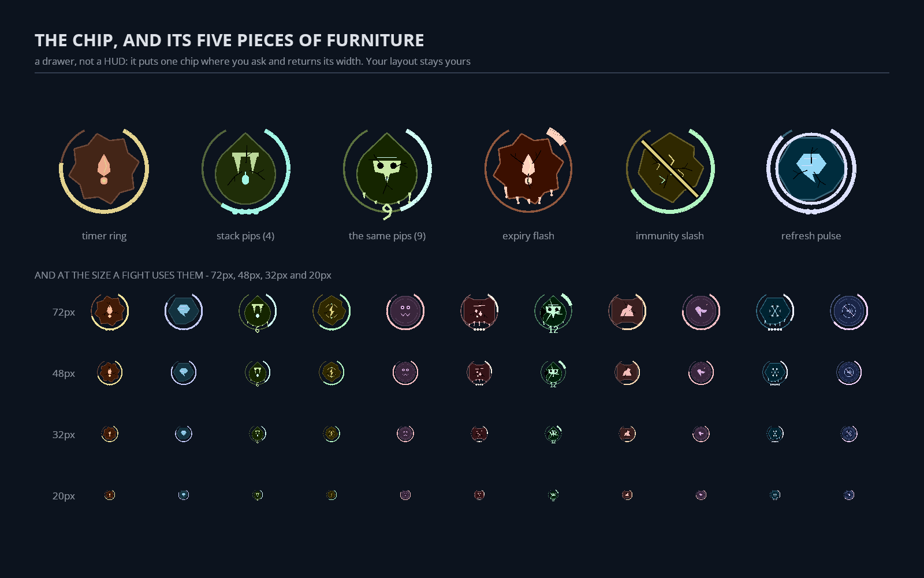This screenshot has width=924, height=578.
Task: Click the immunity slash chip
Action: [x=670, y=169]
